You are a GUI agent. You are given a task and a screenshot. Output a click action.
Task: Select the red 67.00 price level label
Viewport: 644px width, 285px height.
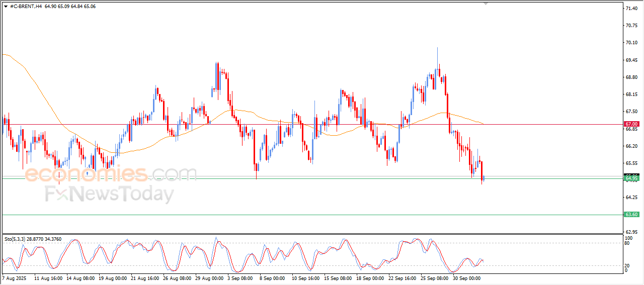[631, 124]
